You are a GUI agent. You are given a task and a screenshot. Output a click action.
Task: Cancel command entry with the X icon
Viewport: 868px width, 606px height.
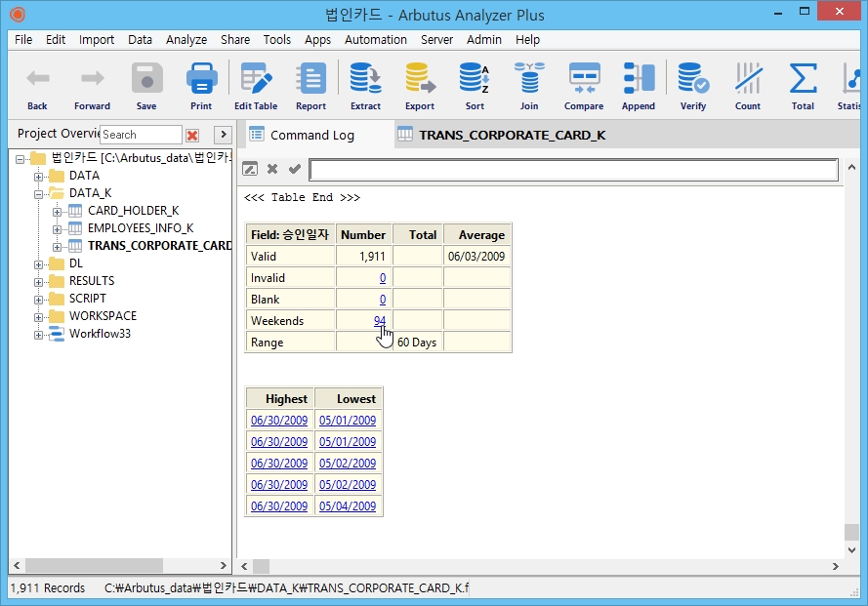(x=272, y=169)
